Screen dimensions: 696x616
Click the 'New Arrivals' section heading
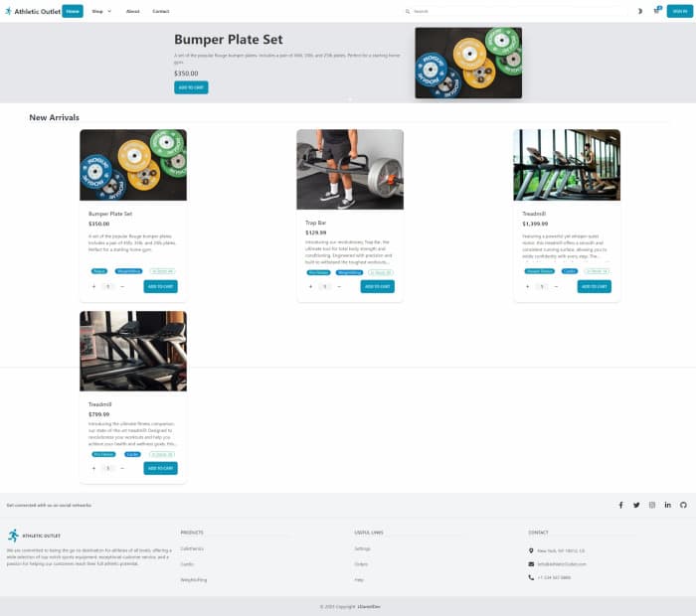point(54,117)
